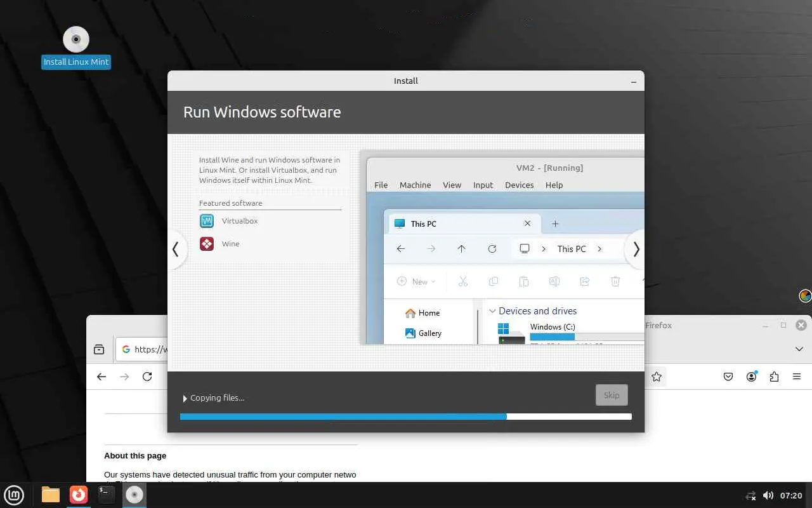Maximize the Firefox window

(x=783, y=325)
